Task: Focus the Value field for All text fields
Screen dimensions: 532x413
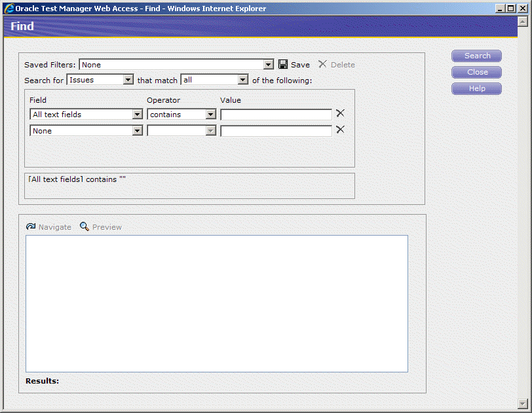Action: pyautogui.click(x=276, y=115)
